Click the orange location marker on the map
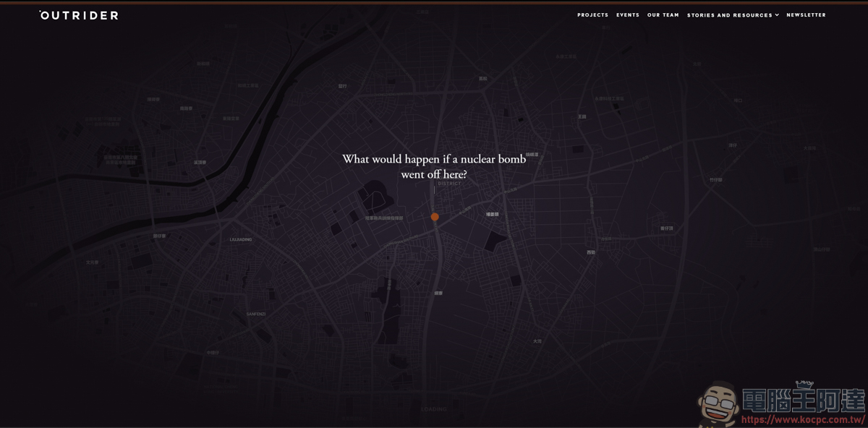This screenshot has height=428, width=868. pos(435,217)
